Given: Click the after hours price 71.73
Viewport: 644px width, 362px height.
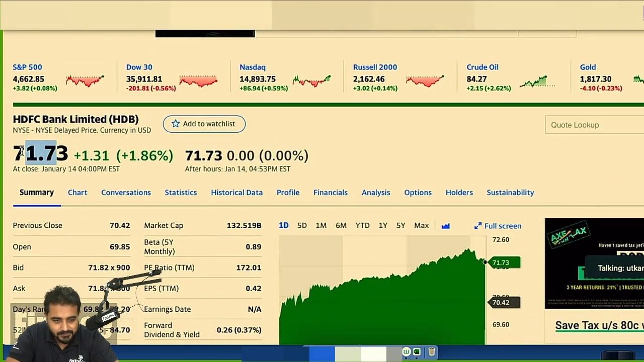Looking at the screenshot, I should [203, 156].
